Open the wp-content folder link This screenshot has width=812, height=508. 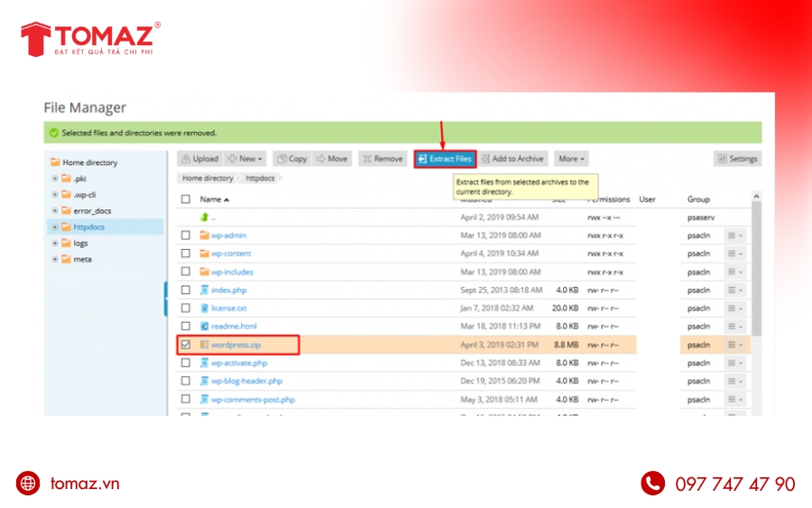click(231, 254)
